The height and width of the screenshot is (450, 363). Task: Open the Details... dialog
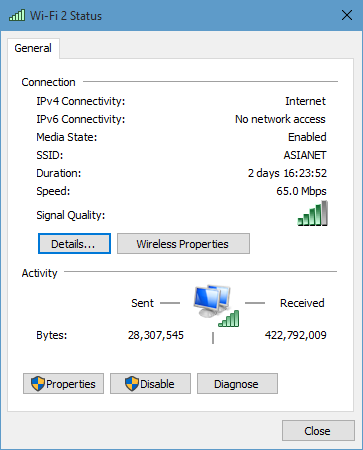74,244
